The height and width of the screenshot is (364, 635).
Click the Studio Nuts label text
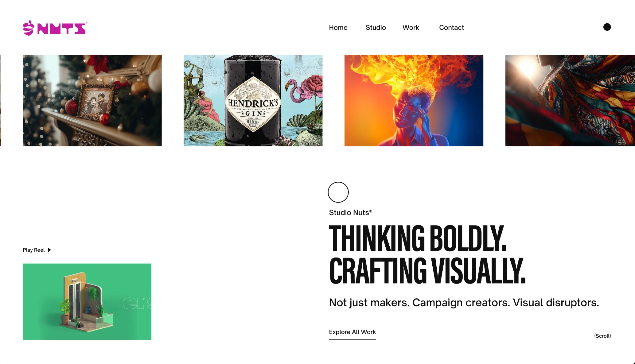coord(350,212)
